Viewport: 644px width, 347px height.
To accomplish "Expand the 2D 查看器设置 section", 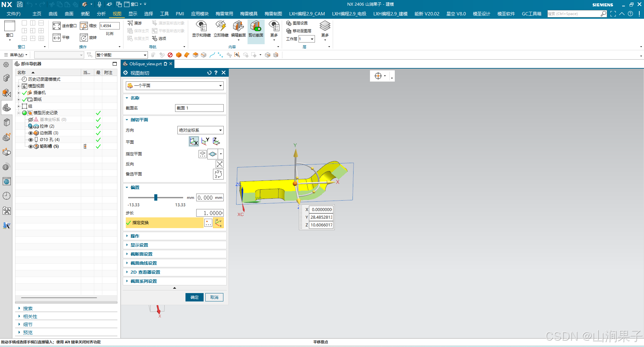I will (145, 272).
